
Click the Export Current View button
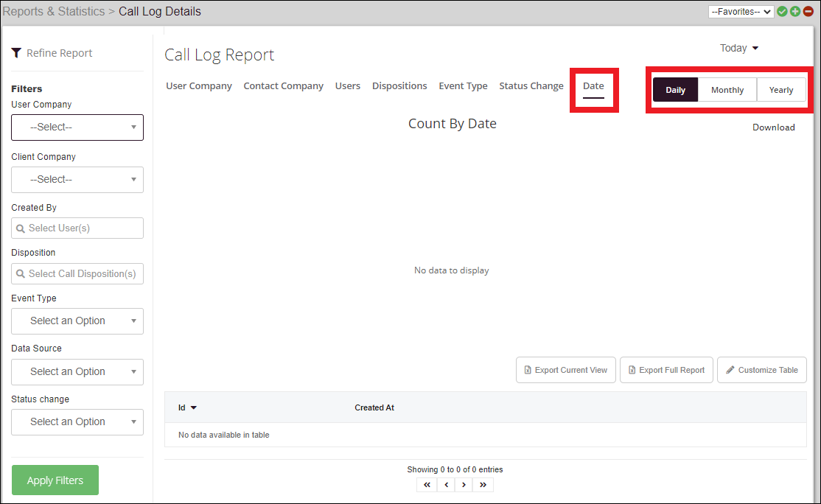(566, 370)
